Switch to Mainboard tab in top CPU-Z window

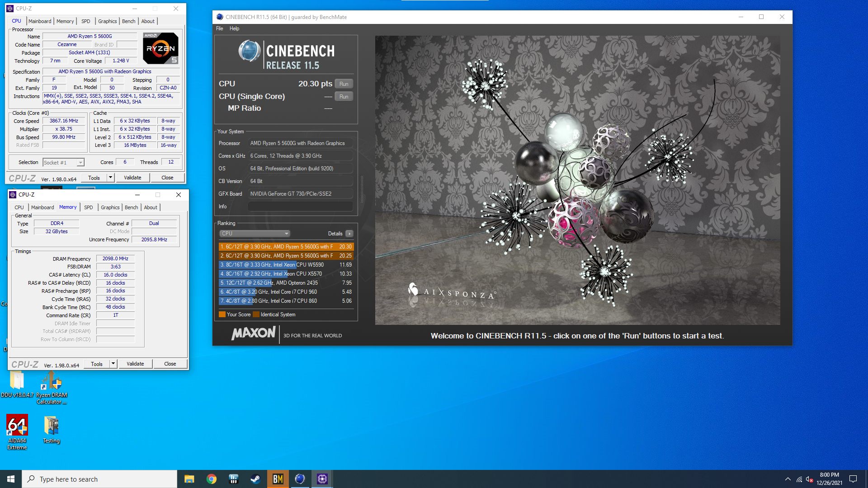click(40, 21)
